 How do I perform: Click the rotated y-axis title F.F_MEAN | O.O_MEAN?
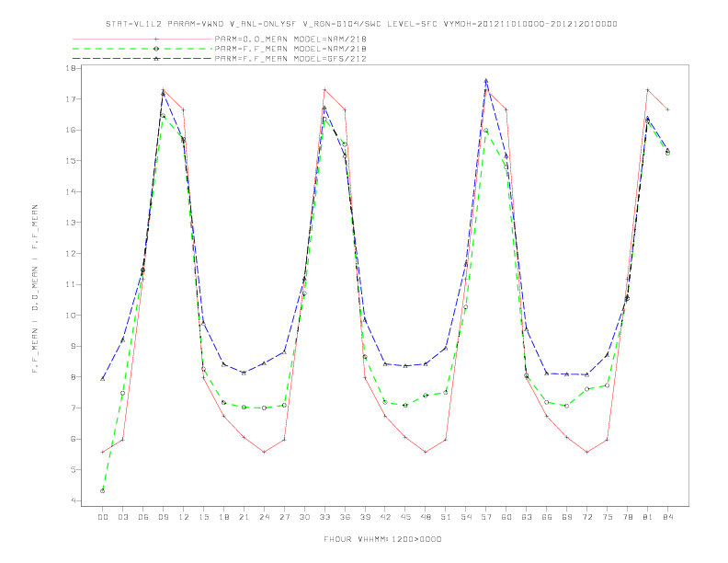tap(35, 289)
